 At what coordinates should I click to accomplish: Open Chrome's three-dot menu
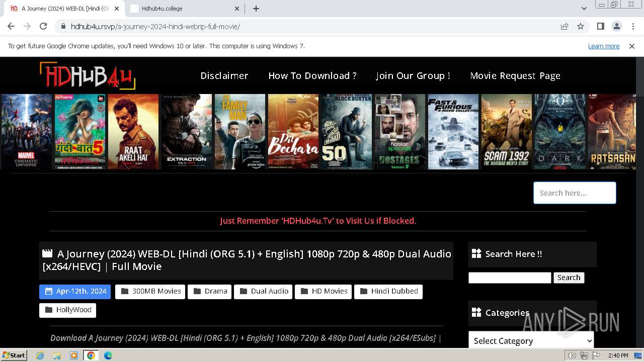pyautogui.click(x=632, y=26)
